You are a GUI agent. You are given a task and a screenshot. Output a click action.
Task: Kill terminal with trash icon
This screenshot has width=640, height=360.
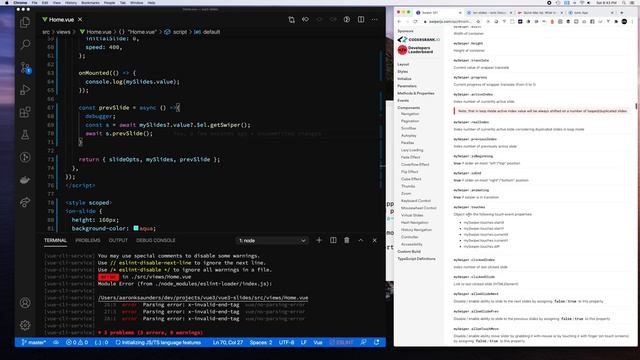tap(347, 240)
